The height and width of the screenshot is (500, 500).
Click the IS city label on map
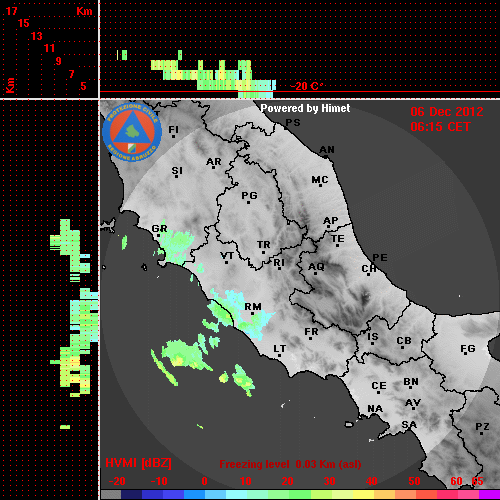(x=373, y=337)
